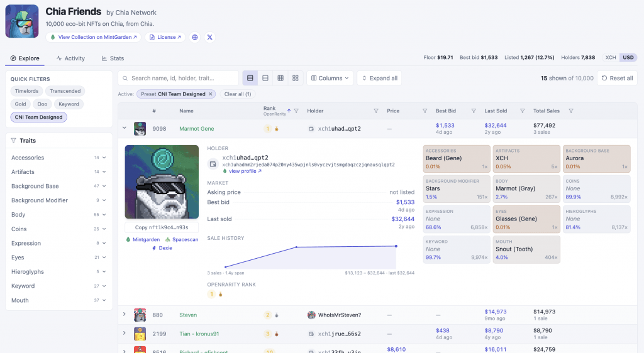Open the website globe icon
The image size is (644, 353).
(x=195, y=37)
